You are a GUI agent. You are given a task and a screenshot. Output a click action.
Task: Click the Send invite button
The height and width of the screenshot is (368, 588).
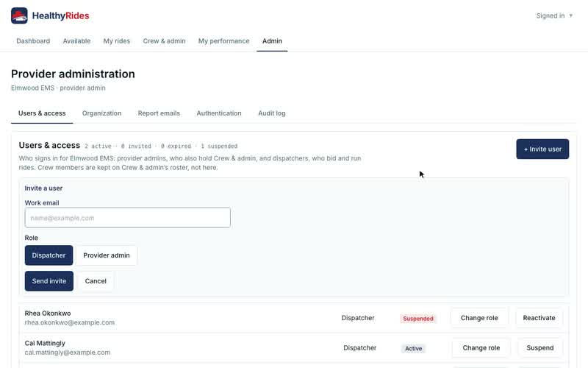pyautogui.click(x=49, y=281)
